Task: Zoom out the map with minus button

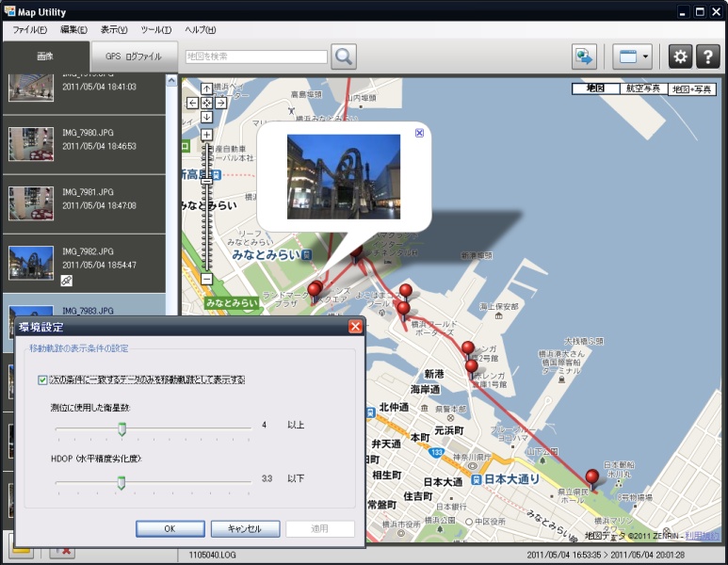Action: click(206, 279)
